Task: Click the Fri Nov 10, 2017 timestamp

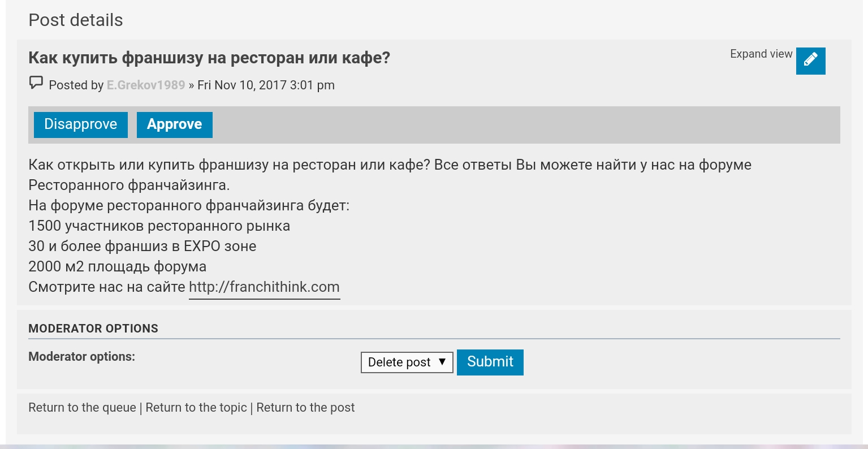Action: 266,85
